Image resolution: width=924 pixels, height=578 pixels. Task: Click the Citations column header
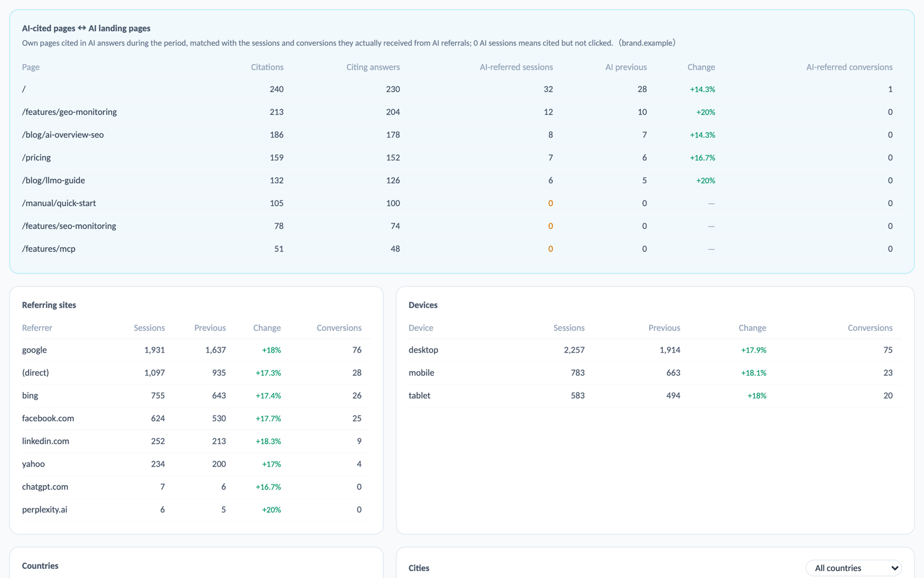pos(267,67)
